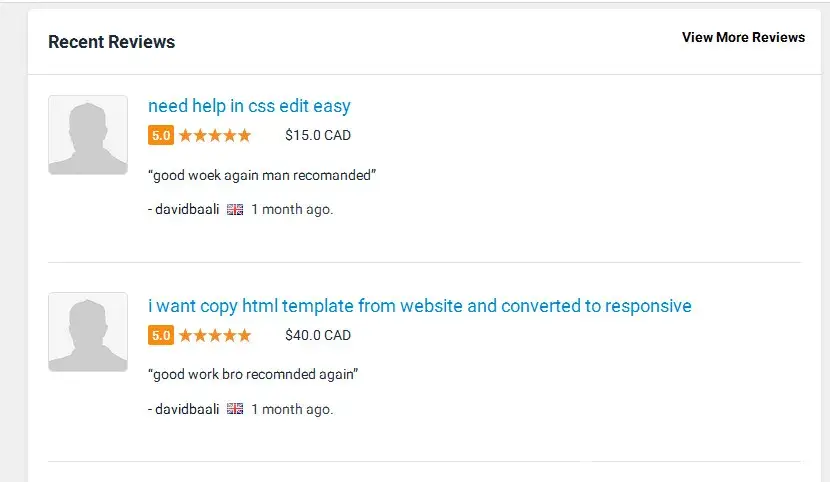
Task: Click the first reviewer's avatar placeholder
Action: coord(88,135)
